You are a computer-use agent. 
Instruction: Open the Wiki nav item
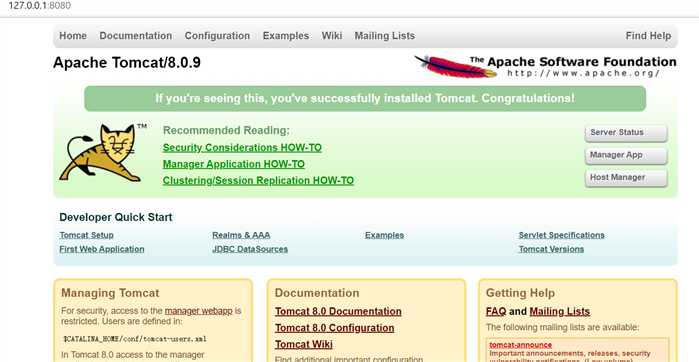tap(332, 36)
